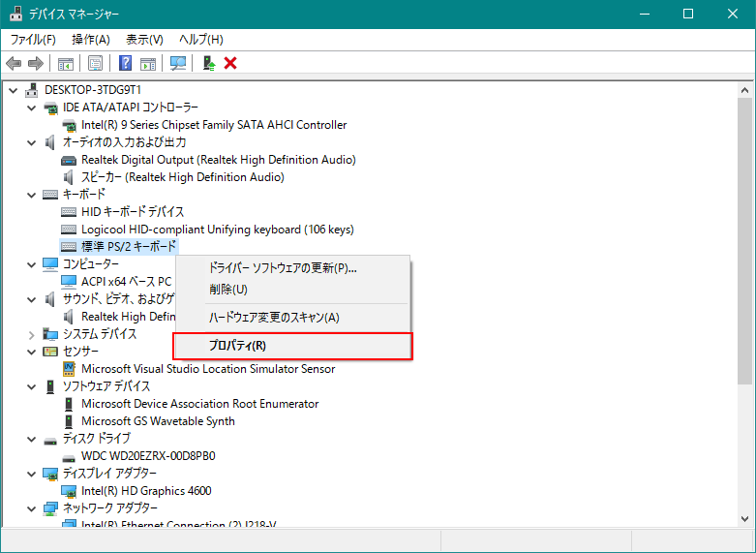Click the action pane toolbar icon

point(148,63)
